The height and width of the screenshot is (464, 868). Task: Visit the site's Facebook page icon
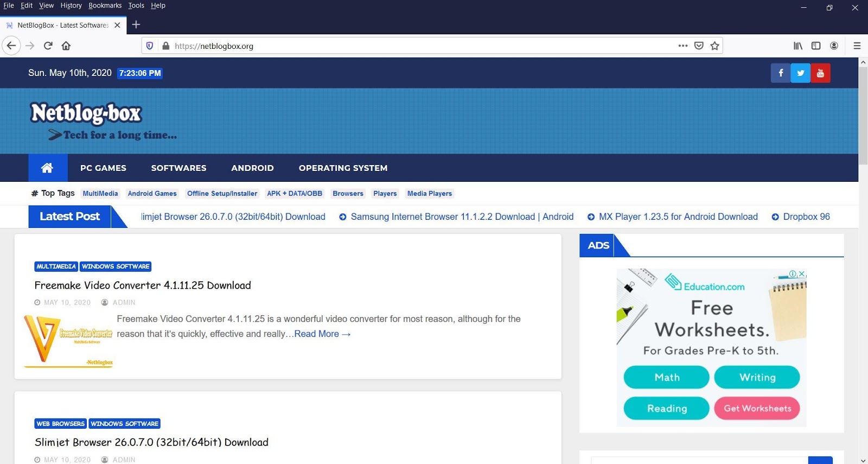pos(781,73)
